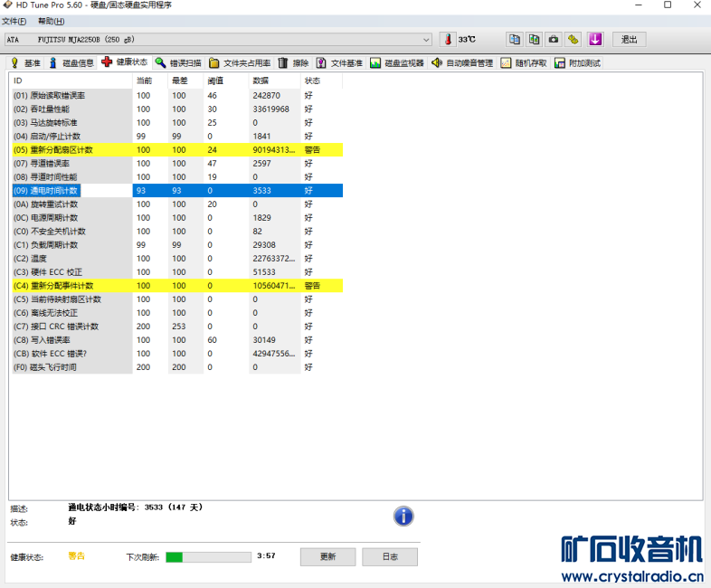Select the (03) 马达旋转标准 row
Viewport: 711px width, 588px height.
(x=177, y=123)
